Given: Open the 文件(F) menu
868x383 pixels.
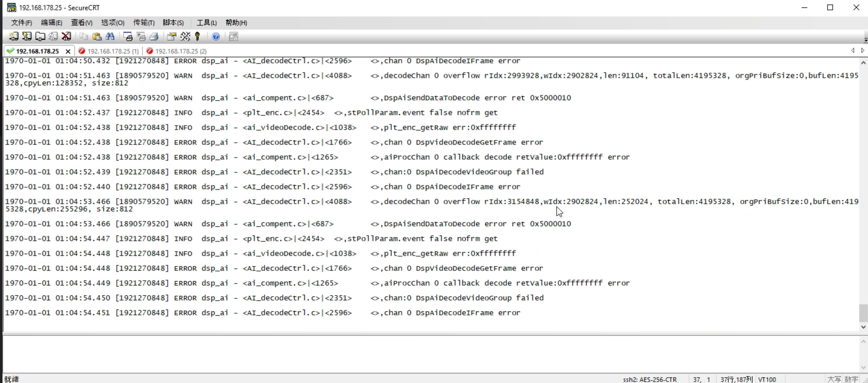Looking at the screenshot, I should tap(21, 23).
